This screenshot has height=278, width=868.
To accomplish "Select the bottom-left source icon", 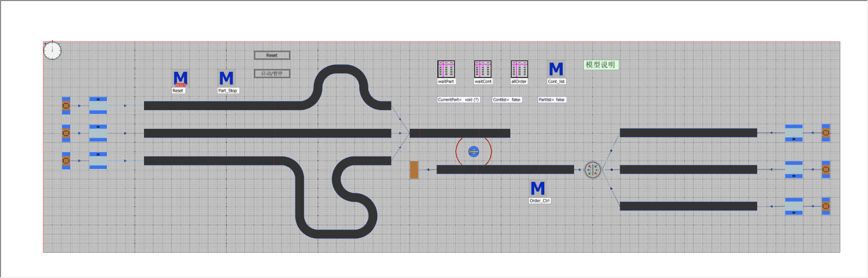I will tap(66, 161).
